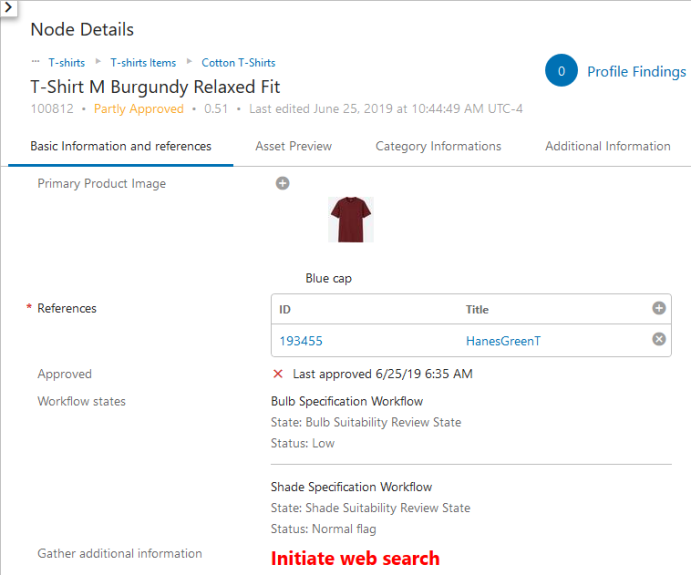
Task: Open the Category Informations tab
Action: click(x=438, y=146)
